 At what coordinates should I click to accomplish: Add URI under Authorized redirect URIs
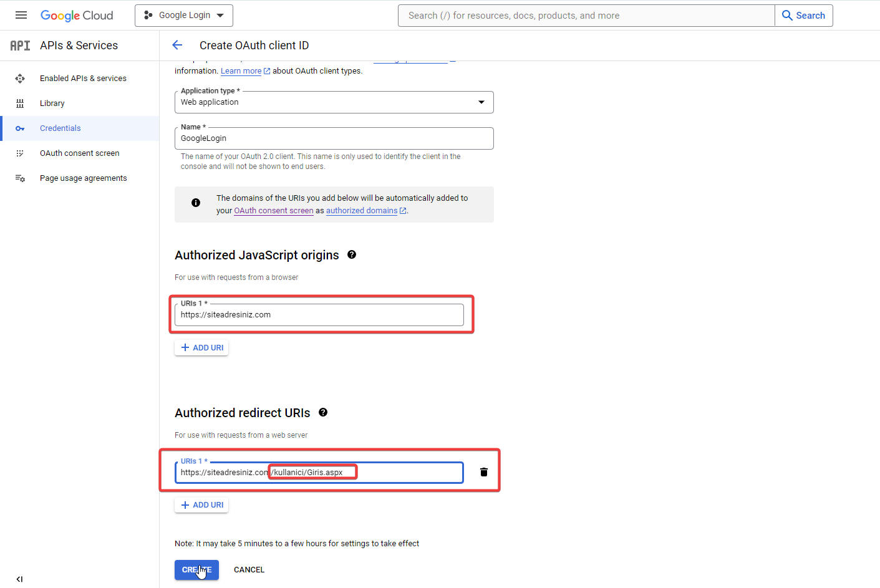201,504
